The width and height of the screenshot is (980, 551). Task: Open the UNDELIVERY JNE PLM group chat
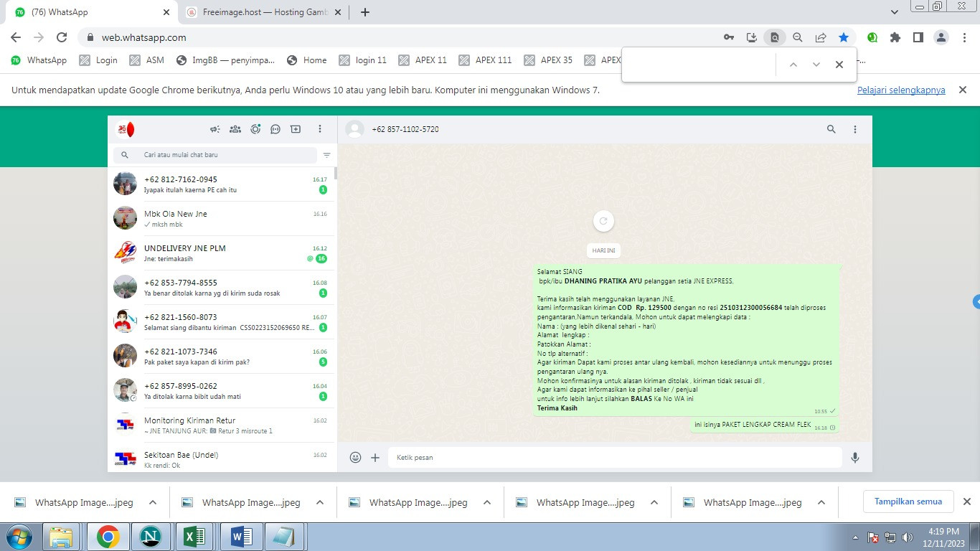point(221,253)
